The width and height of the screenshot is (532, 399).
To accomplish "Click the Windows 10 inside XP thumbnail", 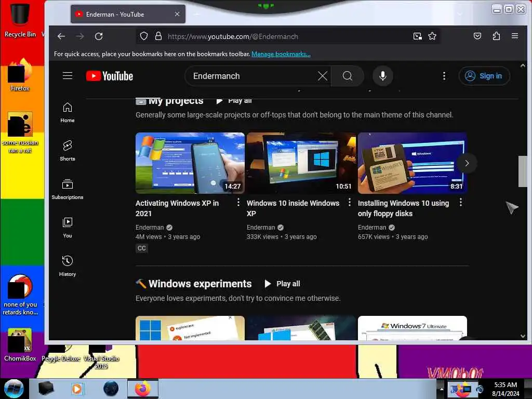I will click(x=301, y=163).
